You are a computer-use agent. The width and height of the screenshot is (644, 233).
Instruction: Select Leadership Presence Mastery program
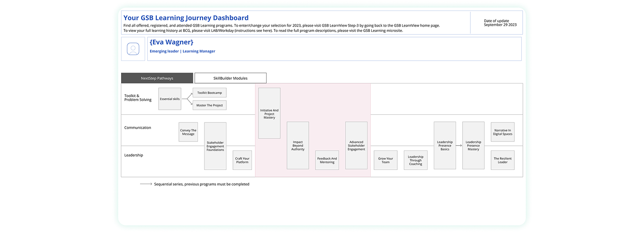point(473,145)
